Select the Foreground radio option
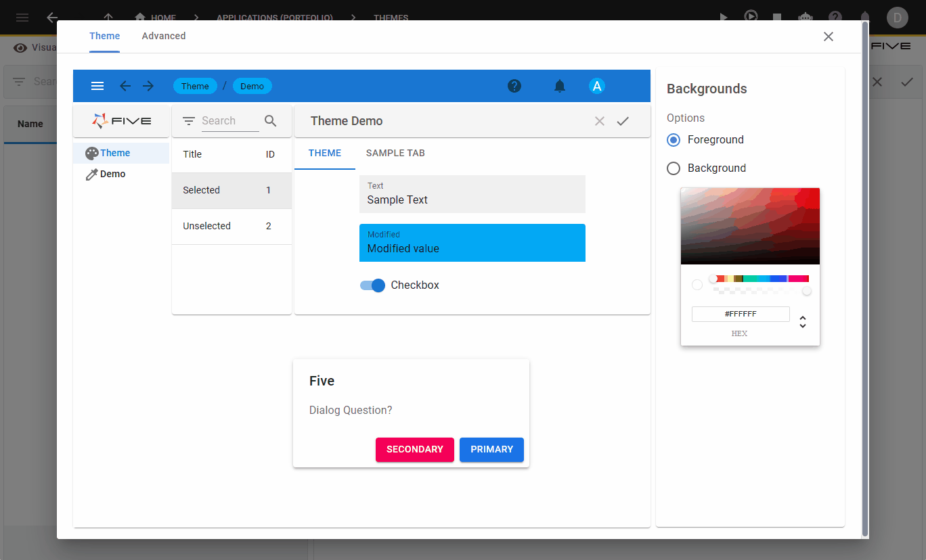Image resolution: width=926 pixels, height=560 pixels. click(x=674, y=140)
